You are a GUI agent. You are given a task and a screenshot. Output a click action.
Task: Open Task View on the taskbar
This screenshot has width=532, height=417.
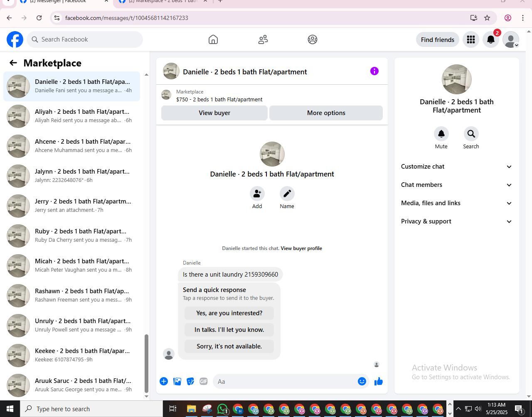173,409
